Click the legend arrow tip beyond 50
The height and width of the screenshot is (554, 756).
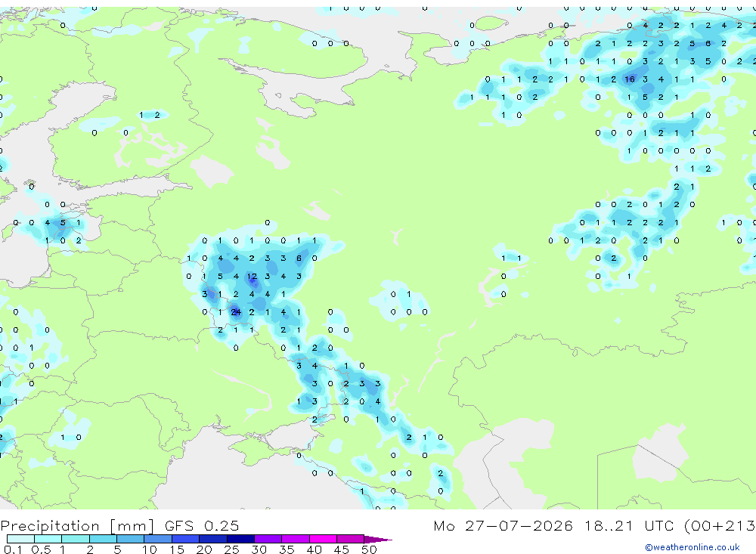coord(379,540)
